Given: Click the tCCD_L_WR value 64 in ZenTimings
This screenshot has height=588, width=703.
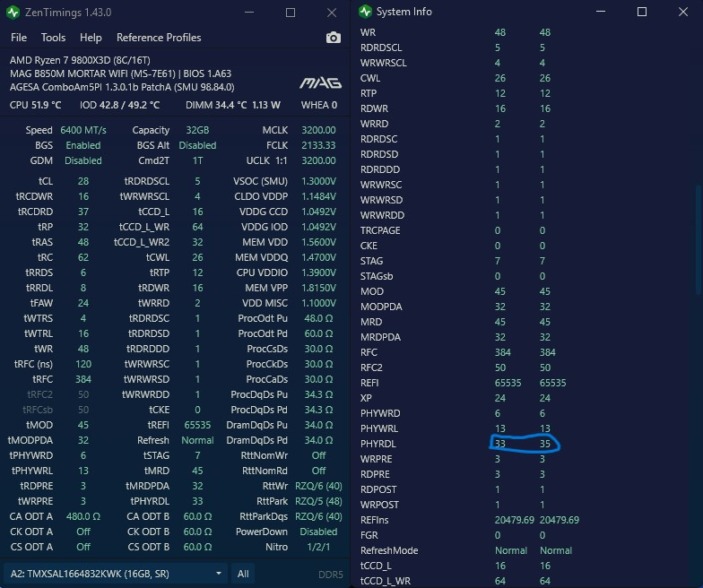Looking at the screenshot, I should [x=197, y=227].
